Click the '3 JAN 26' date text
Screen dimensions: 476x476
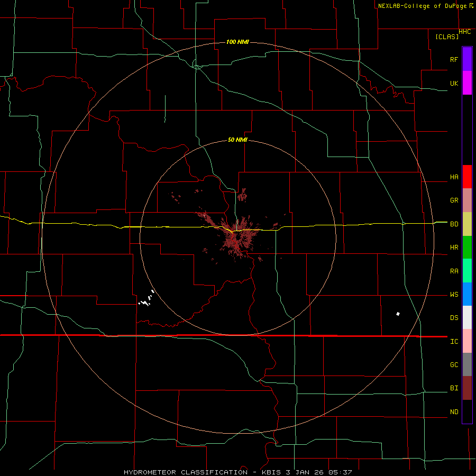(306, 472)
